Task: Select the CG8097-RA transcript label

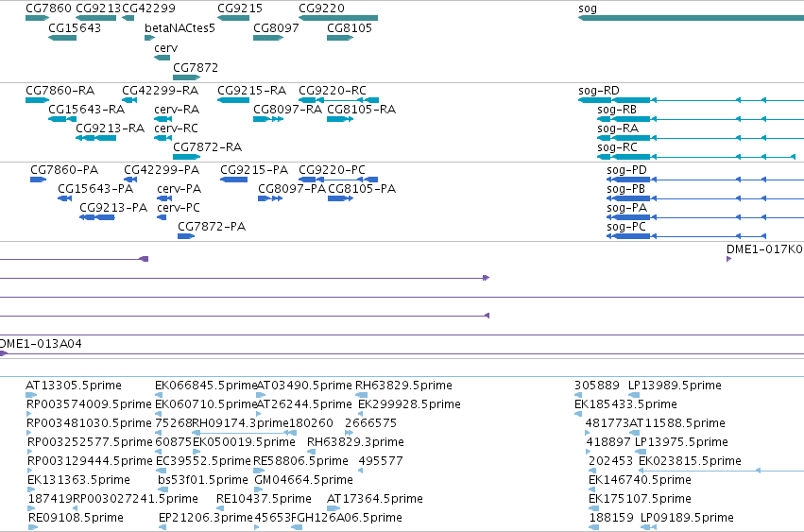Action: (x=287, y=110)
